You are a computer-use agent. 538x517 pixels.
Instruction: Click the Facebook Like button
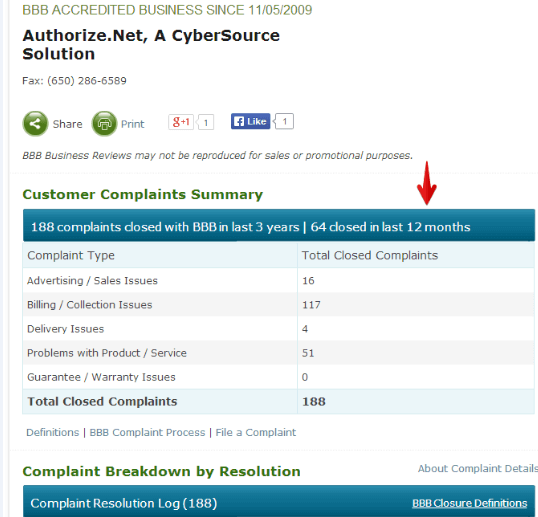(x=250, y=121)
